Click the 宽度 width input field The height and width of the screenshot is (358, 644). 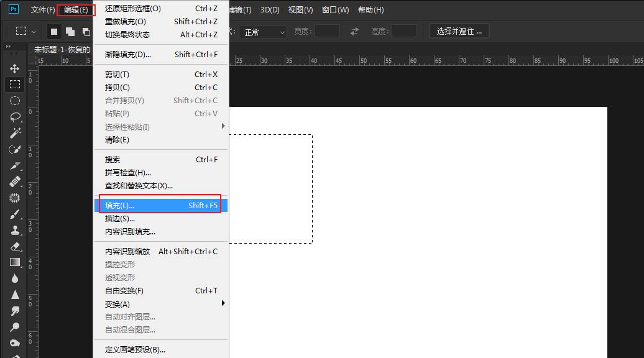[328, 31]
